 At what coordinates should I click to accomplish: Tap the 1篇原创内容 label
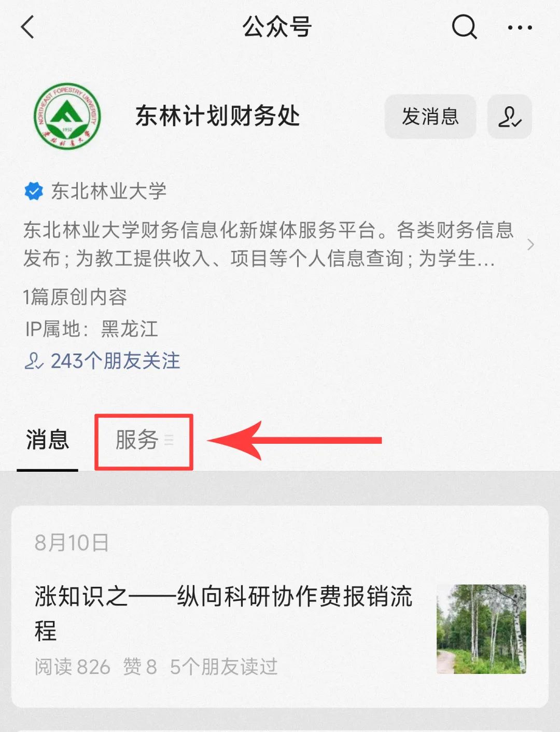(x=75, y=297)
